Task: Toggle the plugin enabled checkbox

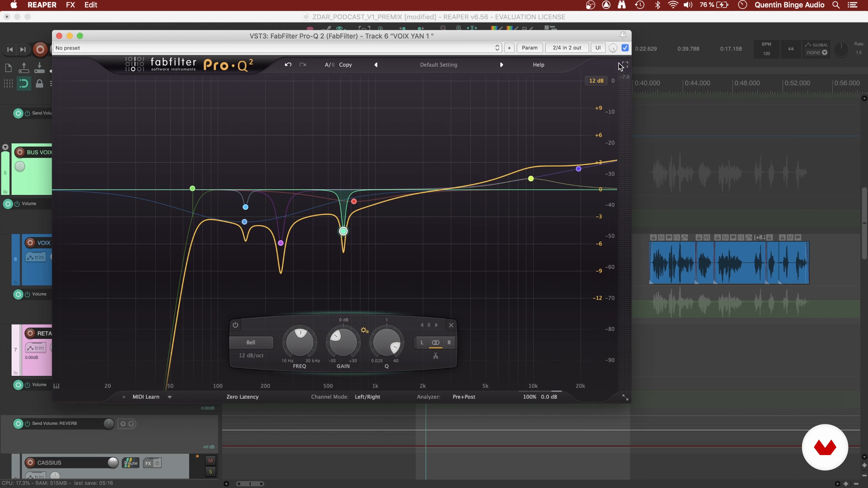Action: point(625,48)
